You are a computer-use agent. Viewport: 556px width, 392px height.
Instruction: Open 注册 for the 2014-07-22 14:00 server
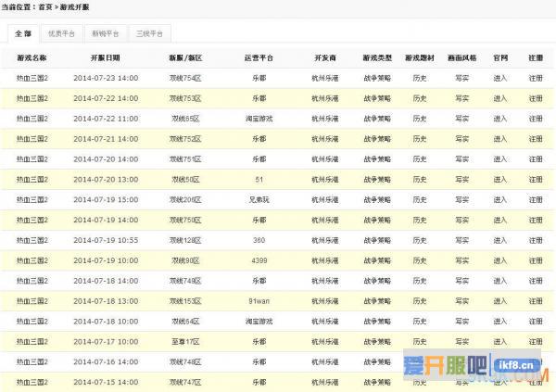point(536,98)
